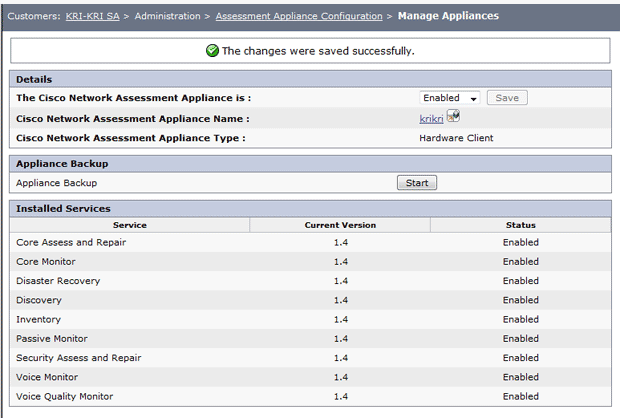Click the Current Version column header
The height and width of the screenshot is (418, 620).
[x=340, y=225]
